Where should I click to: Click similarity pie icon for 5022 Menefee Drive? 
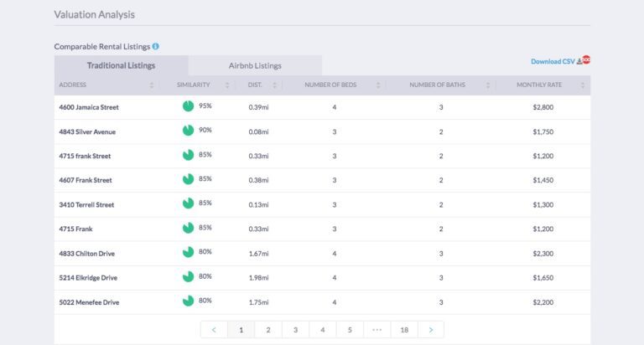188,301
